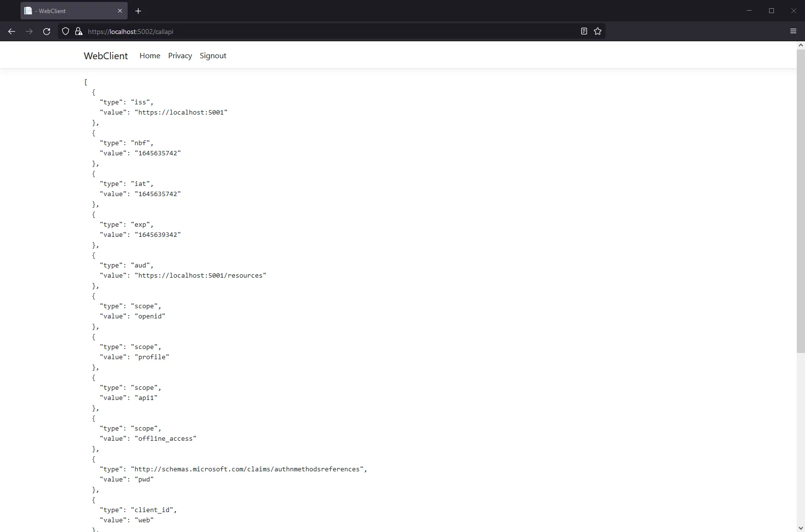Maximize the browser window

[771, 11]
